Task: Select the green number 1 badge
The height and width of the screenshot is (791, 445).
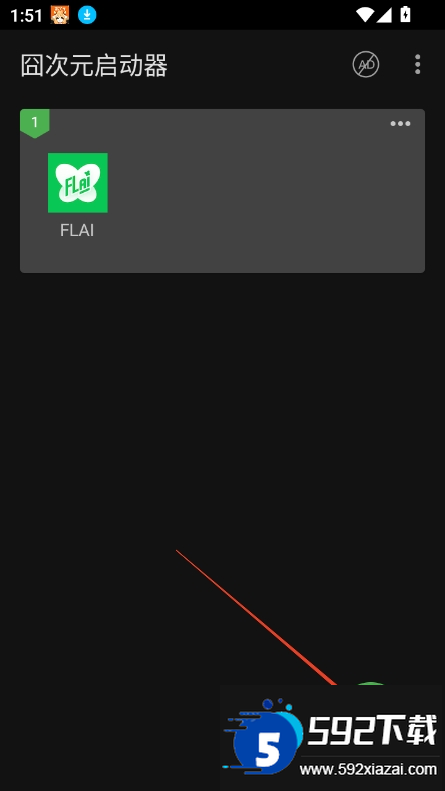Action: pyautogui.click(x=35, y=123)
